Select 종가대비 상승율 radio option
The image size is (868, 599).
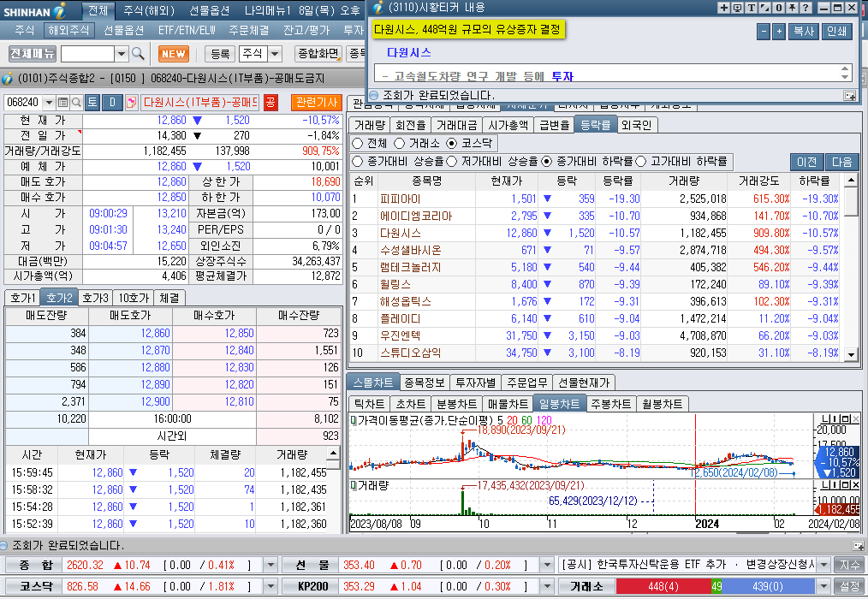coord(358,161)
